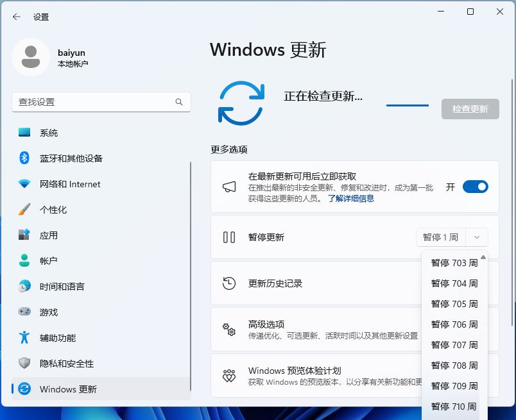Screen dimensions: 516x420
Task: Click the 正在检查更新... status text
Action: point(323,96)
